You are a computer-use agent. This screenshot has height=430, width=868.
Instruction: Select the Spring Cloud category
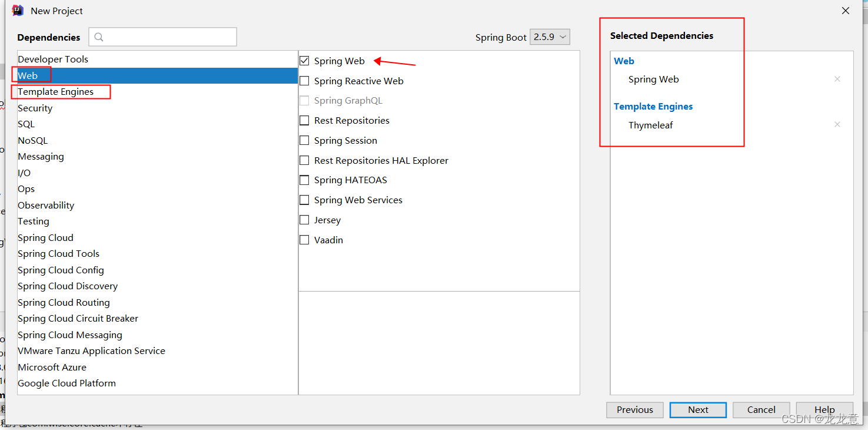click(158, 237)
